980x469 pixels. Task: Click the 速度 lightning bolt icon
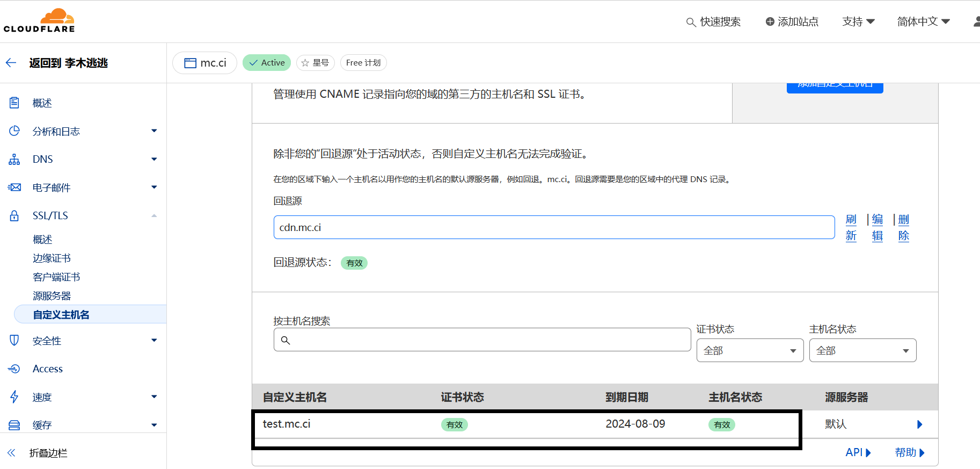coord(14,397)
